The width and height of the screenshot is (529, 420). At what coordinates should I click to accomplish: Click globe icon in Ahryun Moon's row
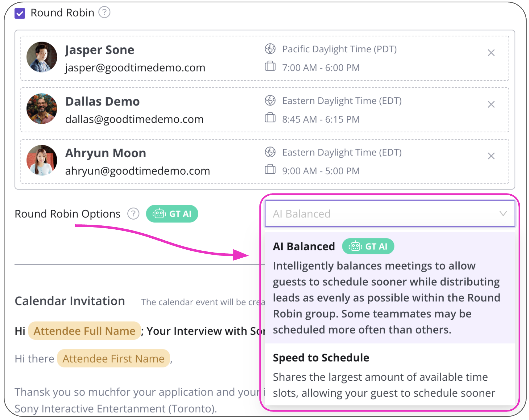pos(270,152)
